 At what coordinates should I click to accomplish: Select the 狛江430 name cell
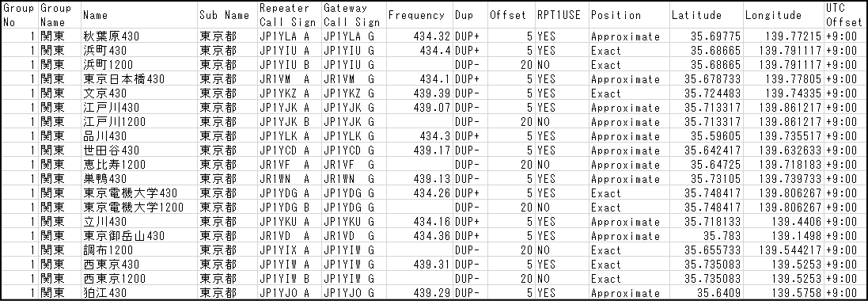click(x=139, y=292)
